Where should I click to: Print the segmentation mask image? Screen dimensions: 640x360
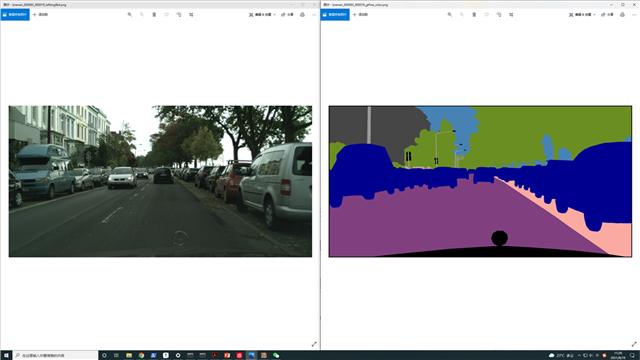622,15
